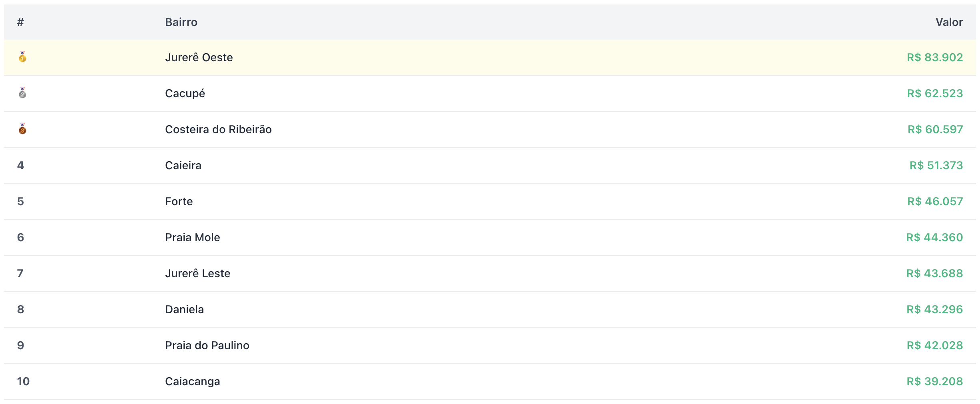Click the silver medal icon

pos(22,93)
